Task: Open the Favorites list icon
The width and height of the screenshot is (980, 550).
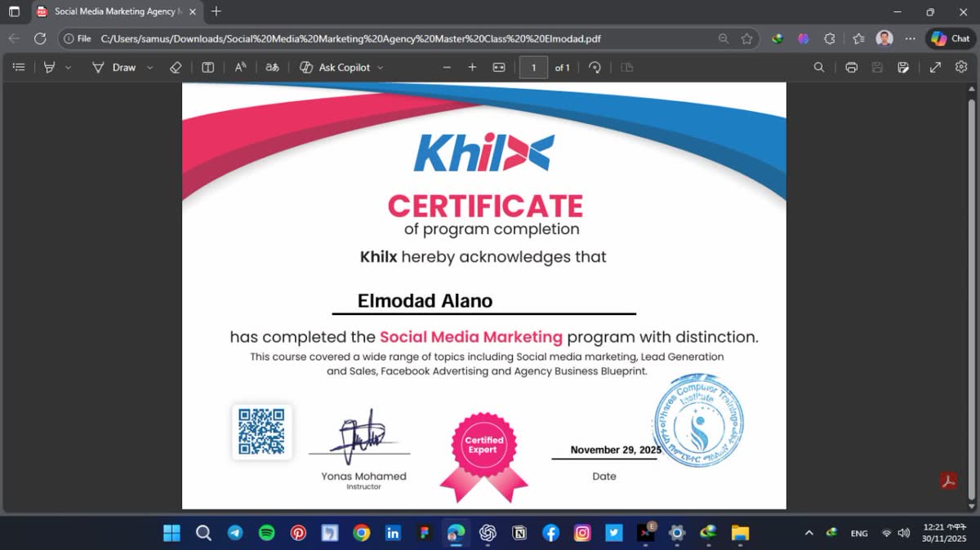Action: click(858, 38)
